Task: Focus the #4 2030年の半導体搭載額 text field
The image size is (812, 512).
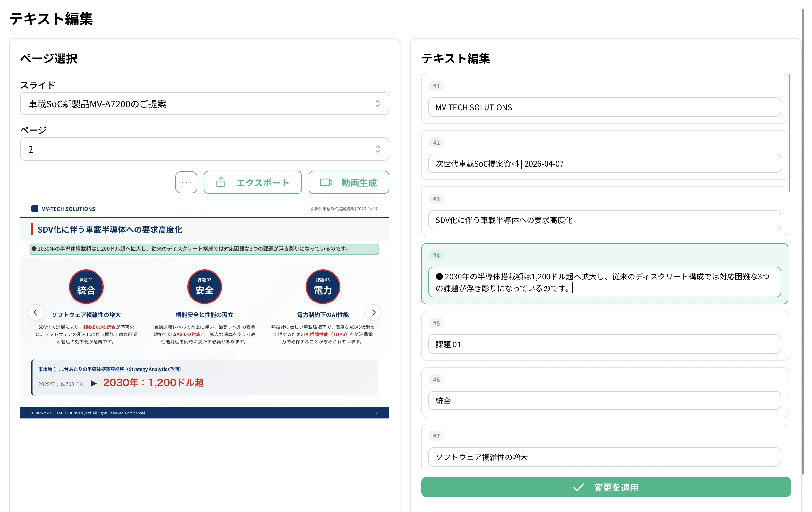Action: click(604, 282)
